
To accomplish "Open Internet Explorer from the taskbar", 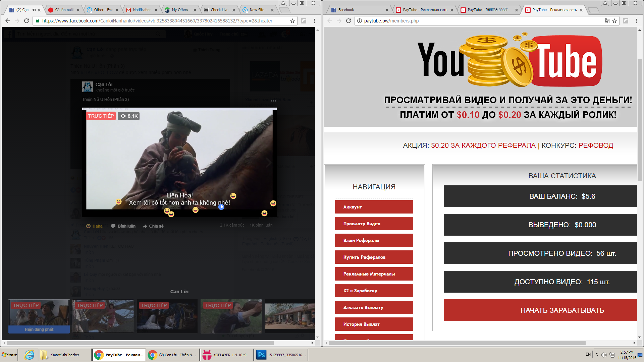I will pyautogui.click(x=30, y=355).
